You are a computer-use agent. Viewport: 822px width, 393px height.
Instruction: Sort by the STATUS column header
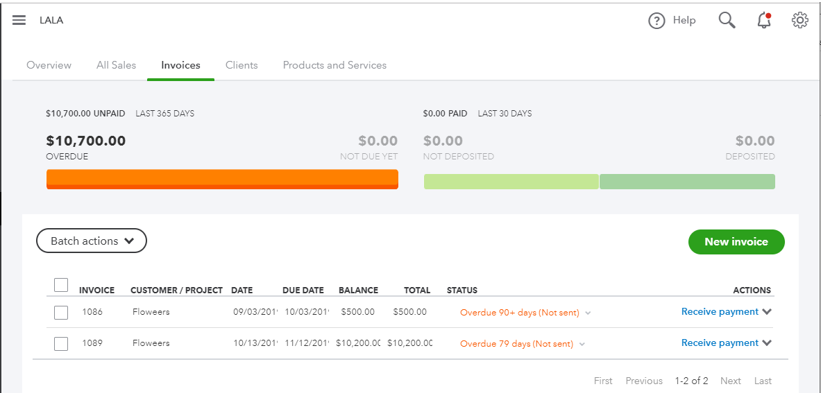click(462, 290)
